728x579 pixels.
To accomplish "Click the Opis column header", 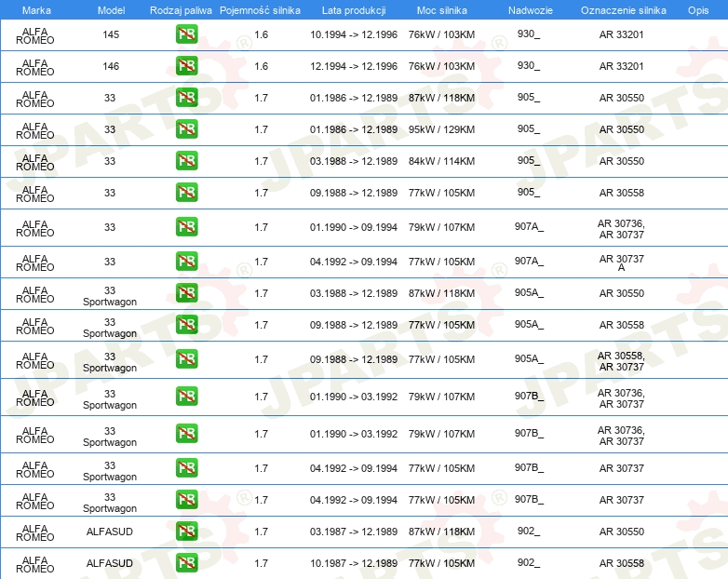I will [698, 10].
